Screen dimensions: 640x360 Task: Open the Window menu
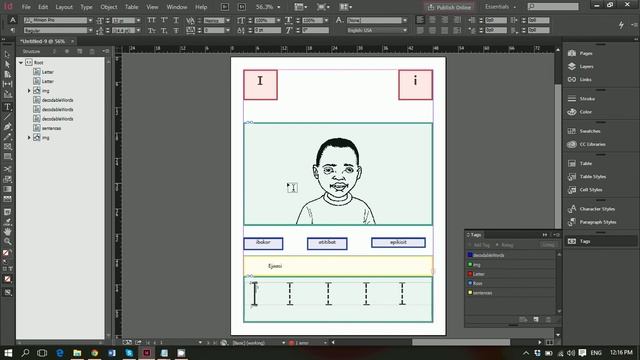(176, 7)
